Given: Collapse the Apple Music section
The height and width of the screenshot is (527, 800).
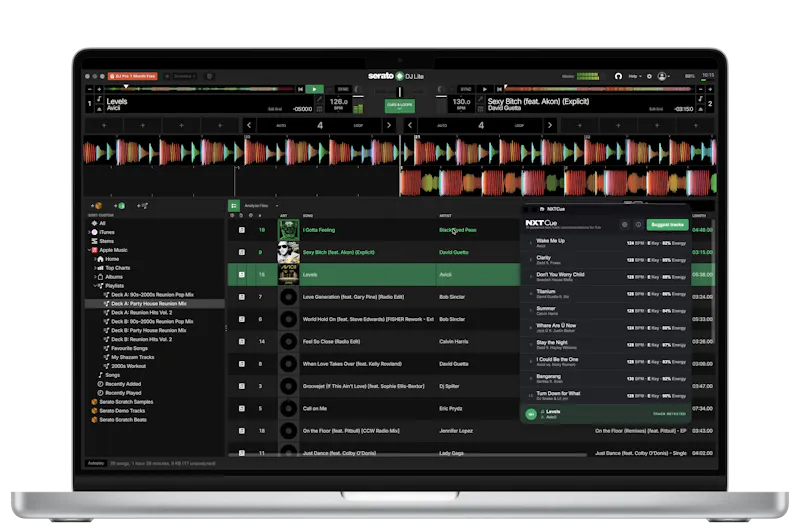Looking at the screenshot, I should 90,250.
